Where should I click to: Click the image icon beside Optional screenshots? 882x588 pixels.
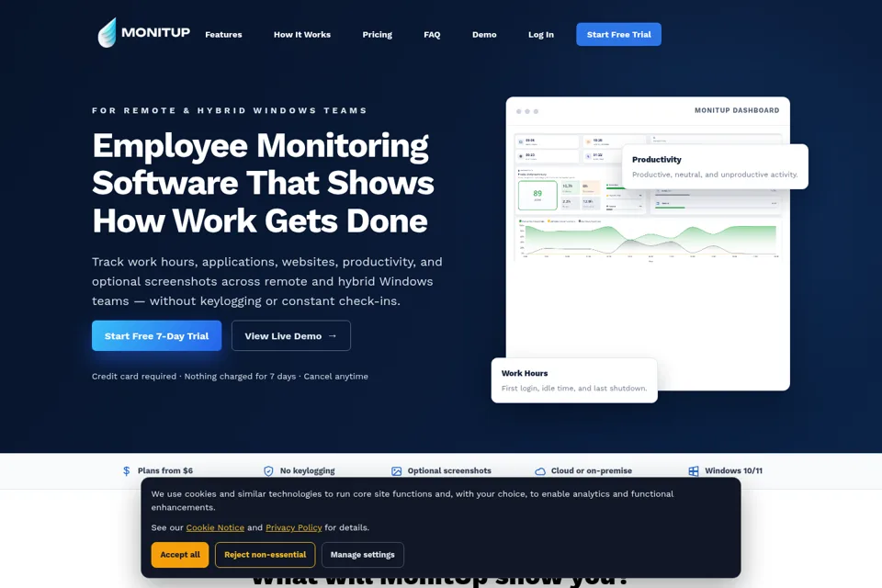tap(397, 471)
